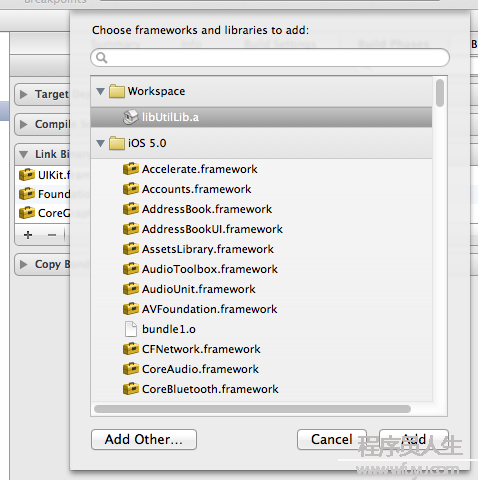
Task: Click the search magnifier icon
Action: [x=101, y=58]
